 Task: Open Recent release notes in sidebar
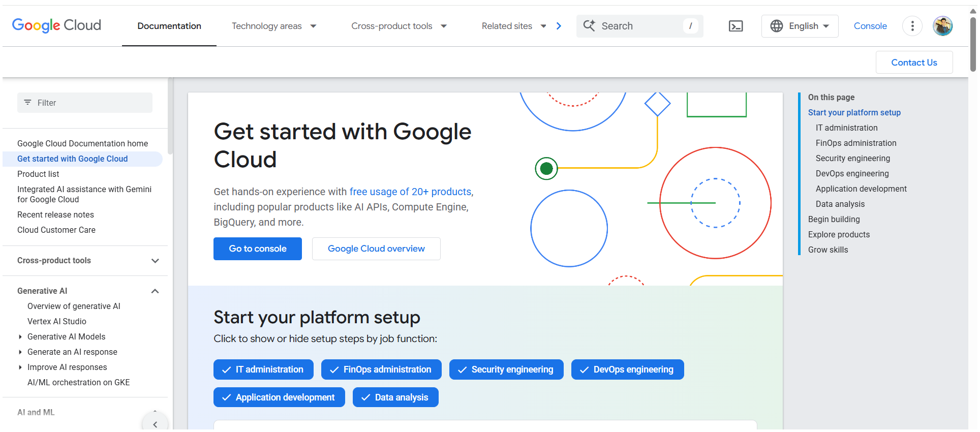[55, 215]
